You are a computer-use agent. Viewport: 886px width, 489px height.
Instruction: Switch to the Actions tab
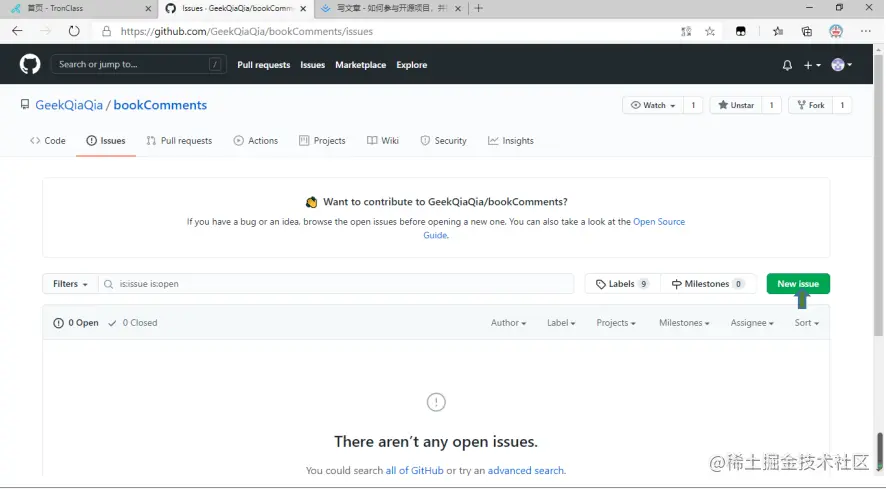[256, 141]
